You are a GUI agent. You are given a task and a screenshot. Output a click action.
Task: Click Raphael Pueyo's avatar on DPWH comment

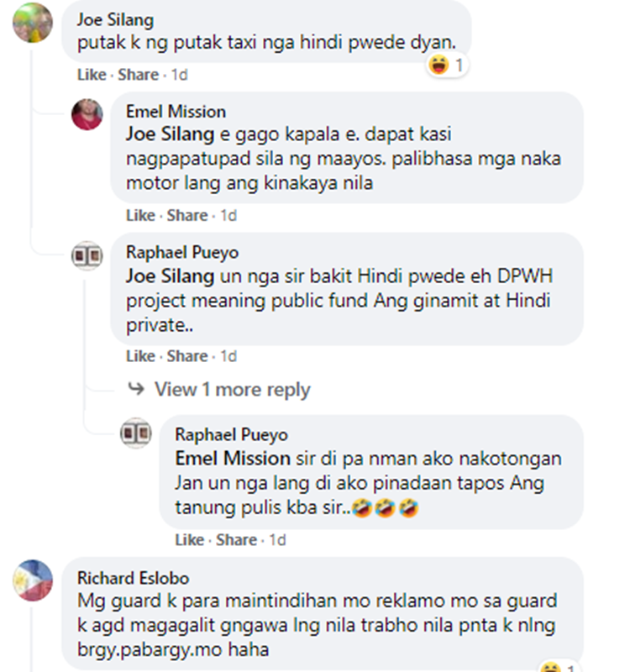[87, 255]
